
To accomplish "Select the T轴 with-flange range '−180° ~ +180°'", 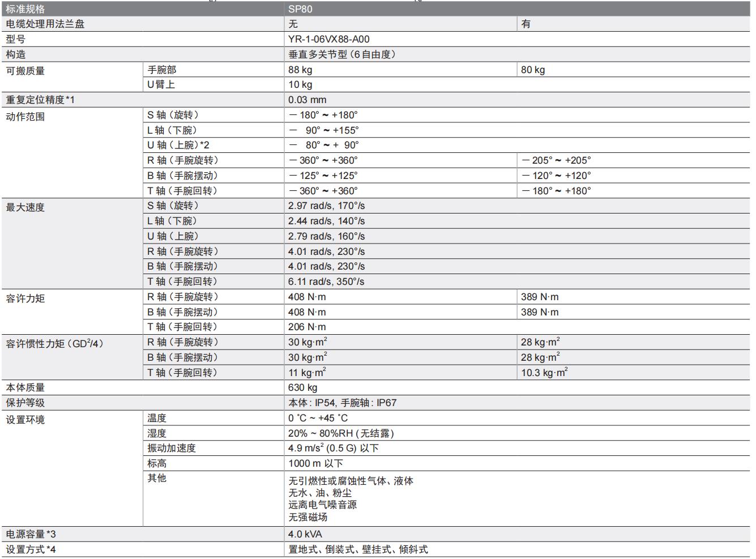I will click(x=556, y=191).
